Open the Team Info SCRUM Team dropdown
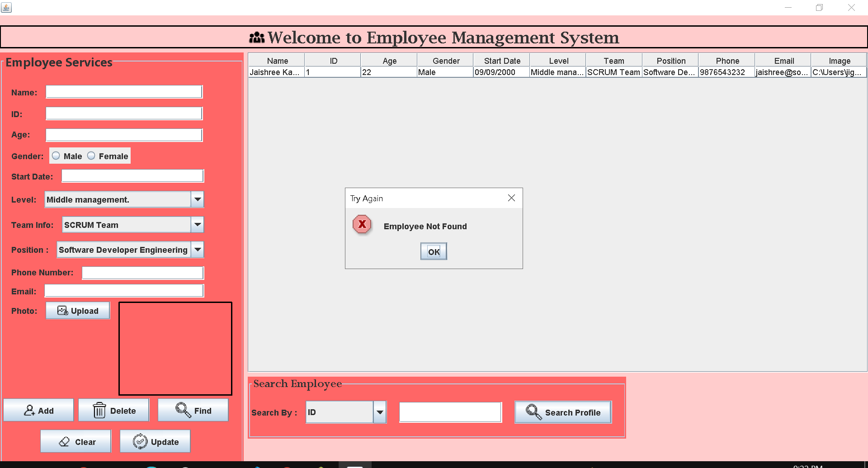Image resolution: width=868 pixels, height=468 pixels. coord(197,225)
